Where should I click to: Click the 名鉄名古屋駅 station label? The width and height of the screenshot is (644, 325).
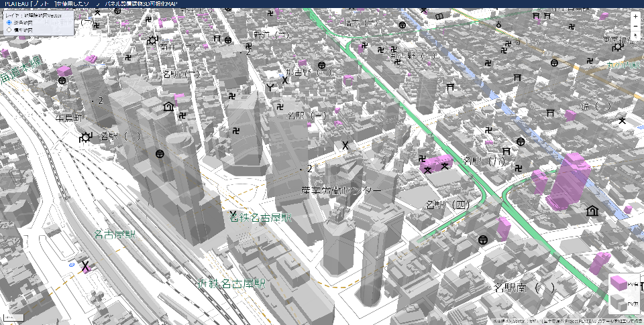coord(260,218)
